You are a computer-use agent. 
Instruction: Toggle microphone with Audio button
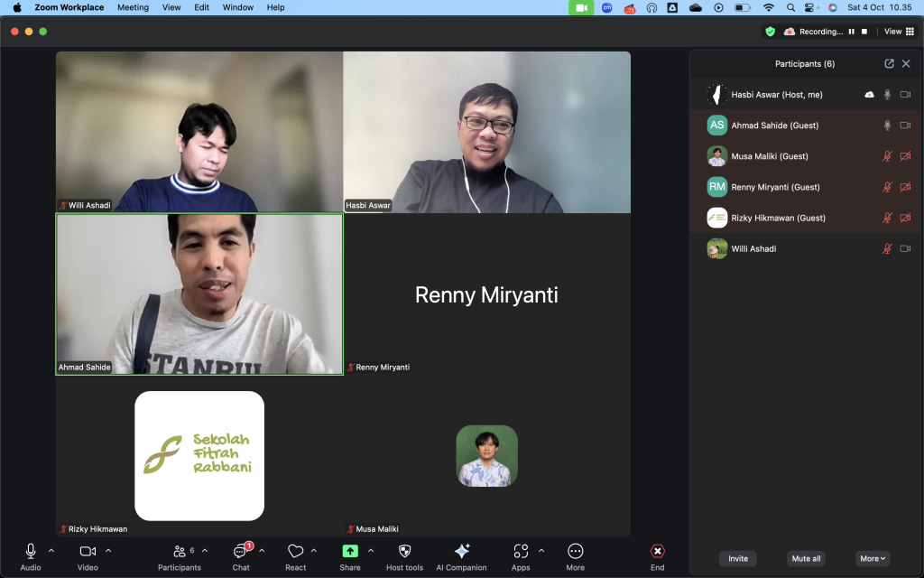point(31,552)
